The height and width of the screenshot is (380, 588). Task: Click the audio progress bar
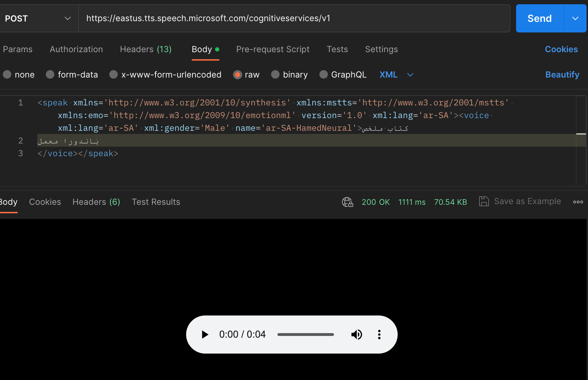coord(305,335)
